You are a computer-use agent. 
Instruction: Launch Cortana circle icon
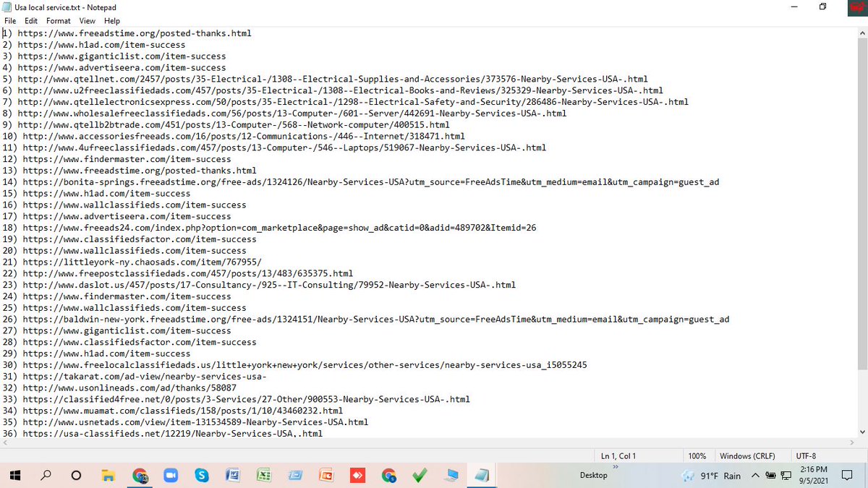tap(77, 476)
